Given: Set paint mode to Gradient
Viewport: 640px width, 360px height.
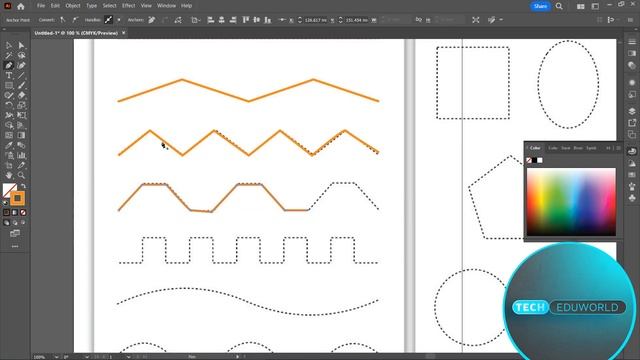Looking at the screenshot, I should [x=15, y=212].
